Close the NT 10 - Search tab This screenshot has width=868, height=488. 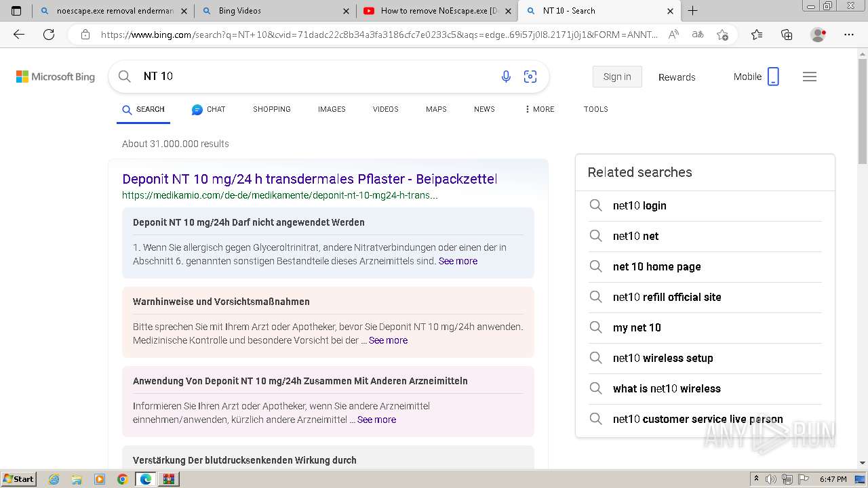[670, 11]
